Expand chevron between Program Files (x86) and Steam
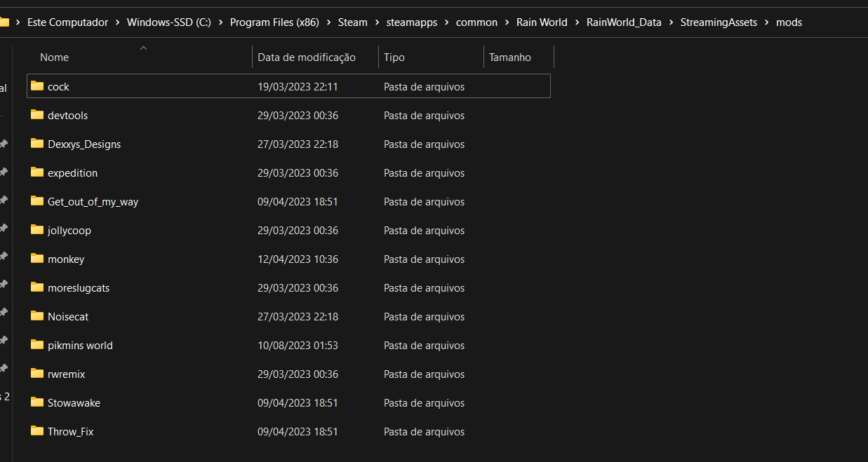This screenshot has width=868, height=462. tap(329, 22)
